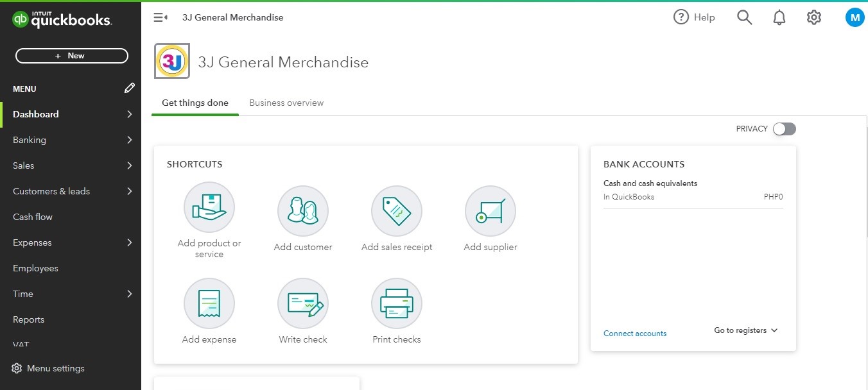This screenshot has width=868, height=390.
Task: Open the Add expense receipt icon
Action: (209, 303)
